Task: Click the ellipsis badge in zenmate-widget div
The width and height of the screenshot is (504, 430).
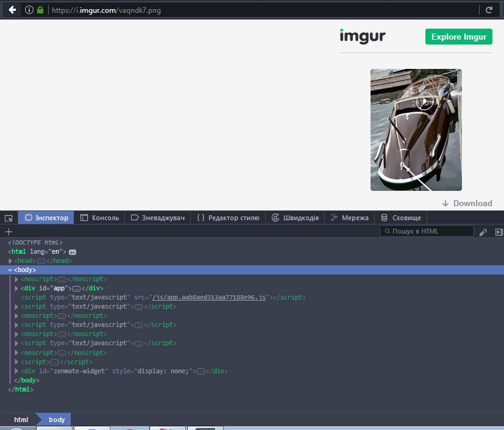Action: pos(201,371)
